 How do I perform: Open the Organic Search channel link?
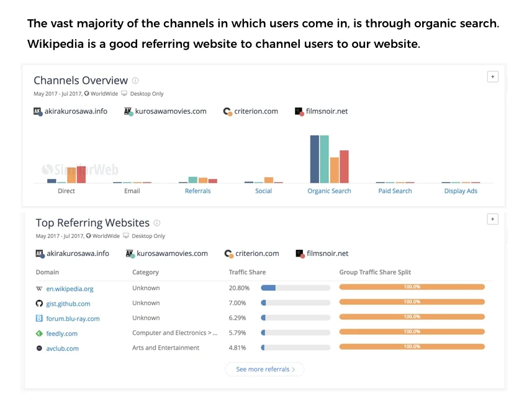tap(329, 191)
